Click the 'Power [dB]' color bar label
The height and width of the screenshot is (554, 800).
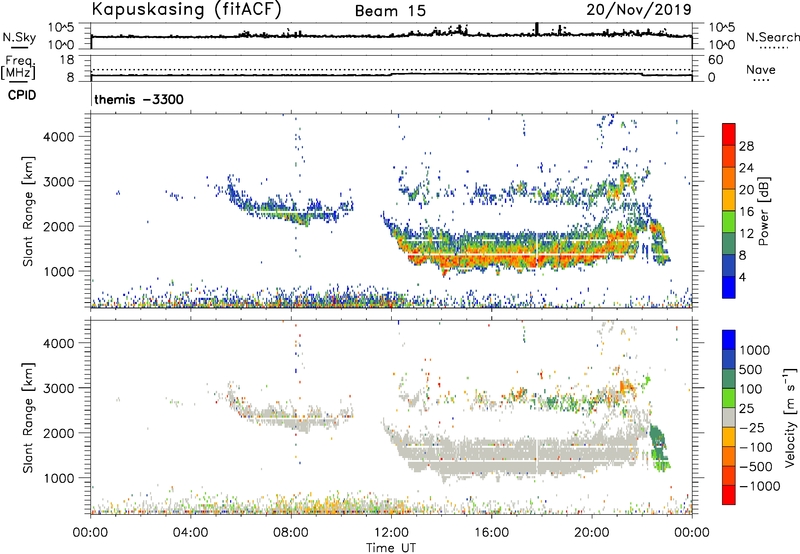tap(763, 211)
